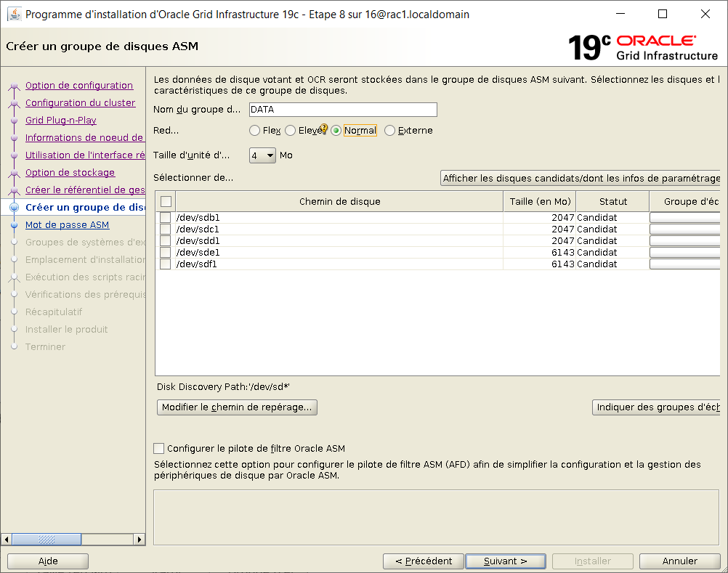This screenshot has height=573, width=728.
Task: Check the /dev/sdb1 disk checkbox
Action: click(x=165, y=218)
